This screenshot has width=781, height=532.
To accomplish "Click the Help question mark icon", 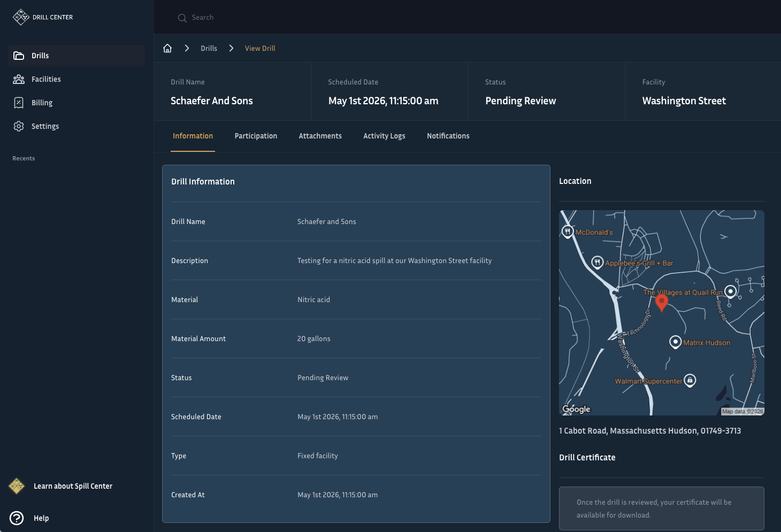I will click(x=17, y=518).
